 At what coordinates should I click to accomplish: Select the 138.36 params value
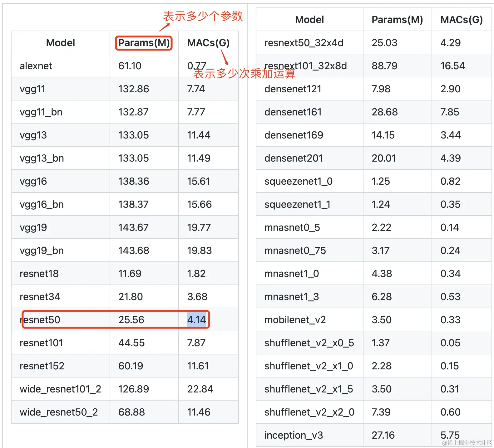click(x=134, y=181)
